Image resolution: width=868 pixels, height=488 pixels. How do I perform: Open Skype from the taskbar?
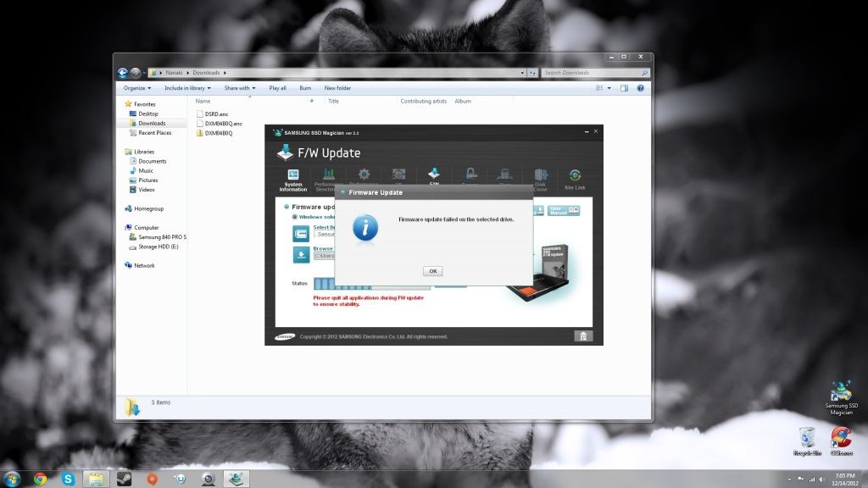(x=68, y=479)
